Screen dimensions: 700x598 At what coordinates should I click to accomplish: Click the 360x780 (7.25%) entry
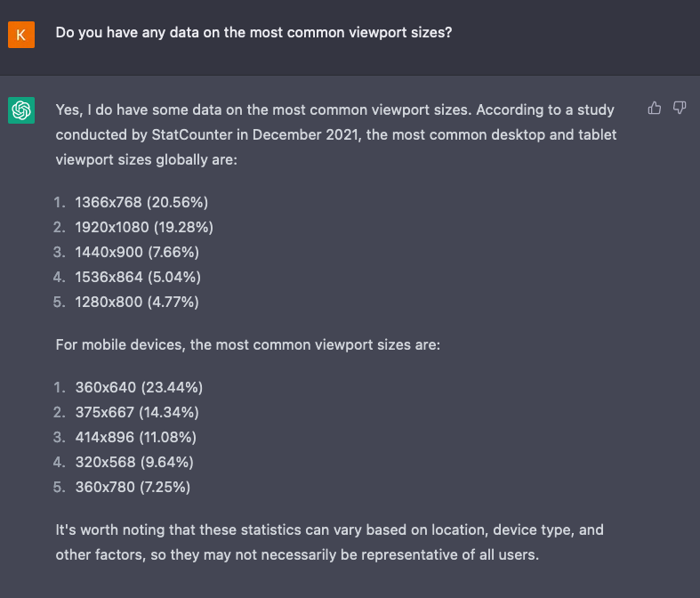[x=133, y=487]
